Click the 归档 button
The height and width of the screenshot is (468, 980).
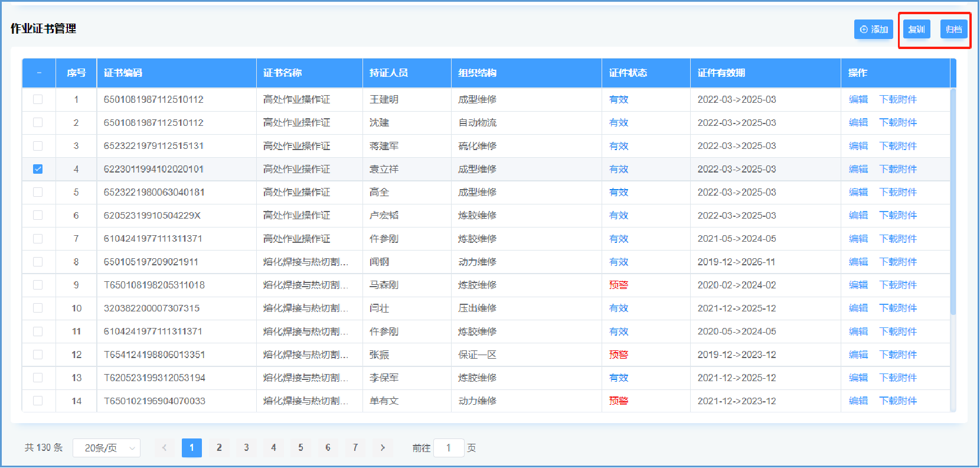pos(953,30)
